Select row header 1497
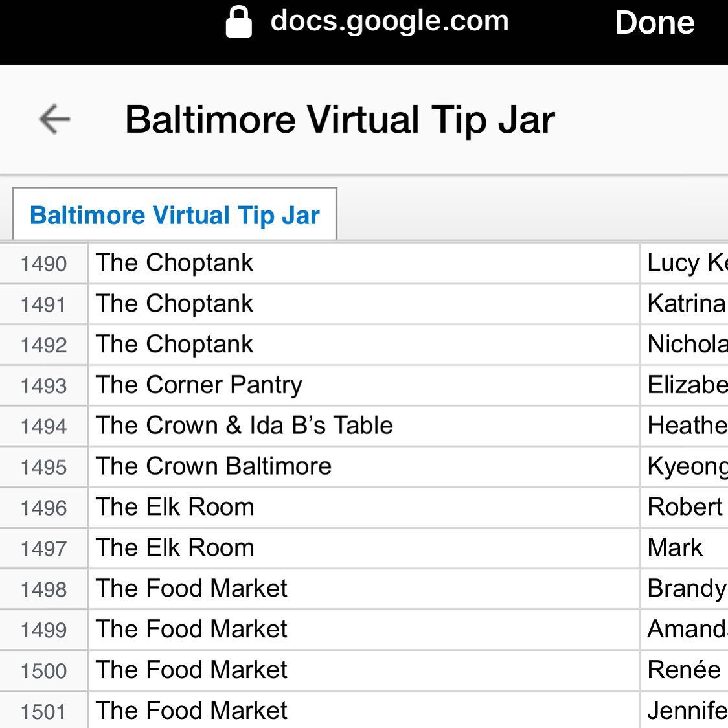 click(x=43, y=549)
